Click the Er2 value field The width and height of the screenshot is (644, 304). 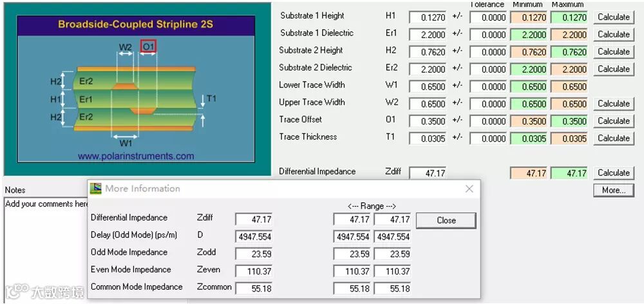click(x=428, y=70)
